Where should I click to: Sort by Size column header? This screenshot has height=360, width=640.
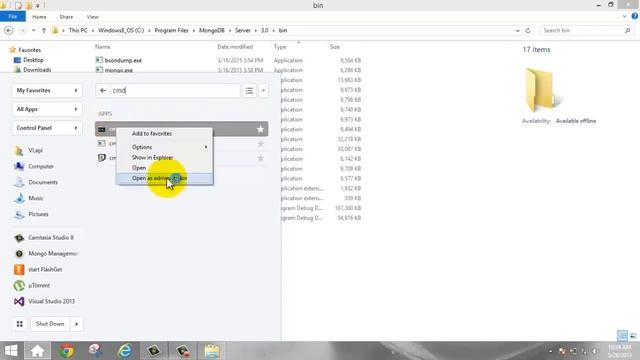pyautogui.click(x=335, y=47)
